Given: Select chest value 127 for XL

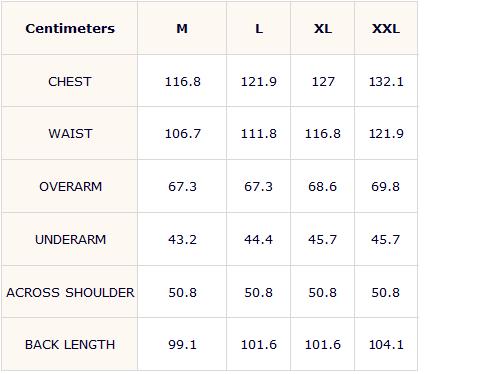Looking at the screenshot, I should pos(323,81).
